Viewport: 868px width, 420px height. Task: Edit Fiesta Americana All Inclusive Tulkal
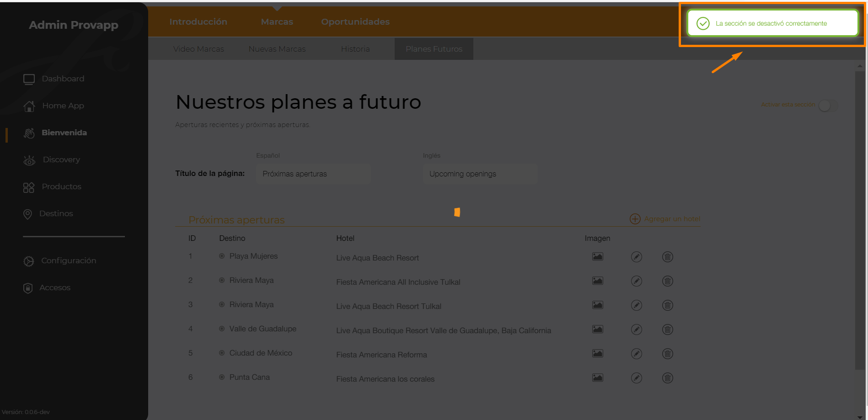click(x=636, y=281)
